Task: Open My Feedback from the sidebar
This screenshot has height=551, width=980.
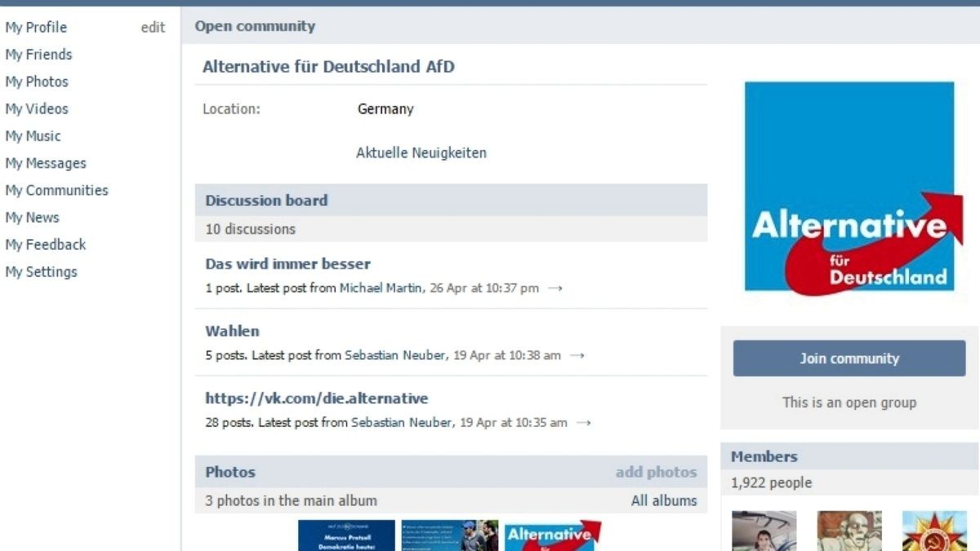Action: 45,244
